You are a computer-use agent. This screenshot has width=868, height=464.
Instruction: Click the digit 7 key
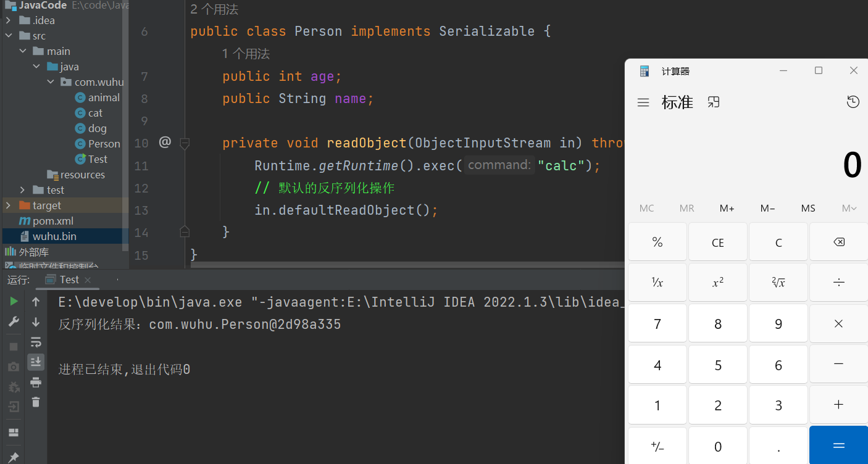point(657,323)
